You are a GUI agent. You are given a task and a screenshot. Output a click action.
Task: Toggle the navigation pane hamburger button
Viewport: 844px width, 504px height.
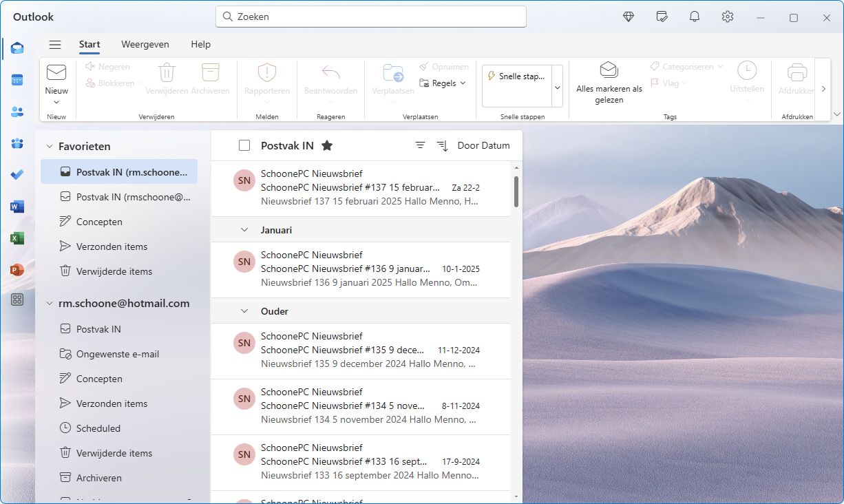click(55, 45)
